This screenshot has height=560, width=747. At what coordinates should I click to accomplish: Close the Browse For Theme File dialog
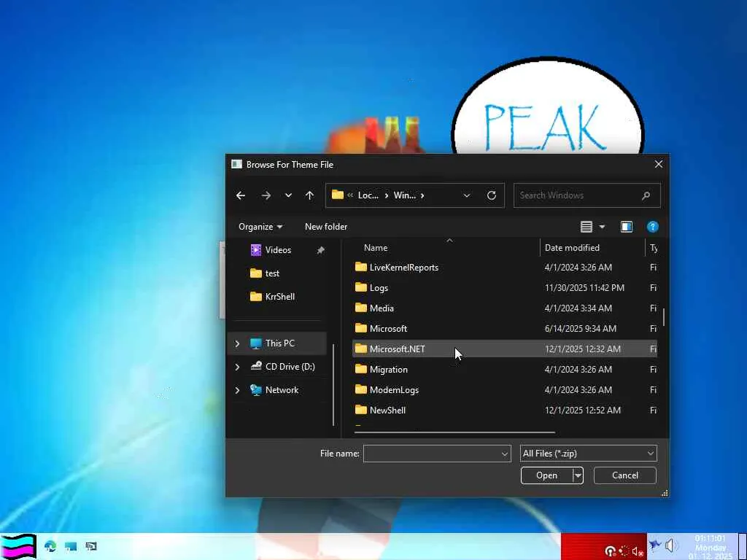click(659, 164)
